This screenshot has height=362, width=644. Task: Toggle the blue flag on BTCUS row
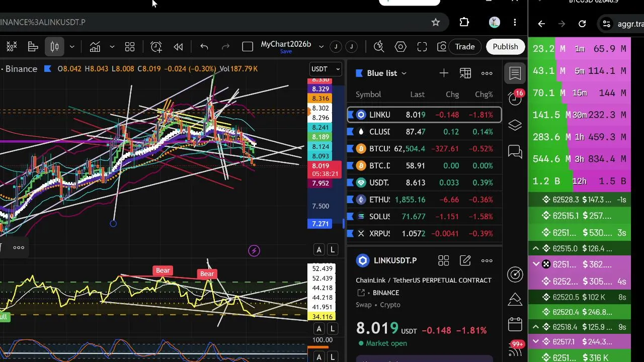coord(350,149)
